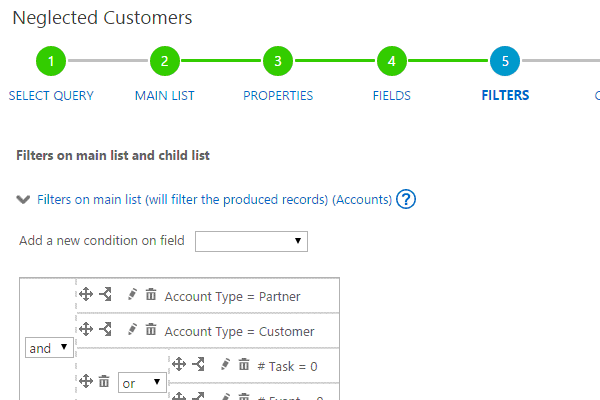Open the MAIN LIST step label
This screenshot has height=400, width=600.
[165, 96]
